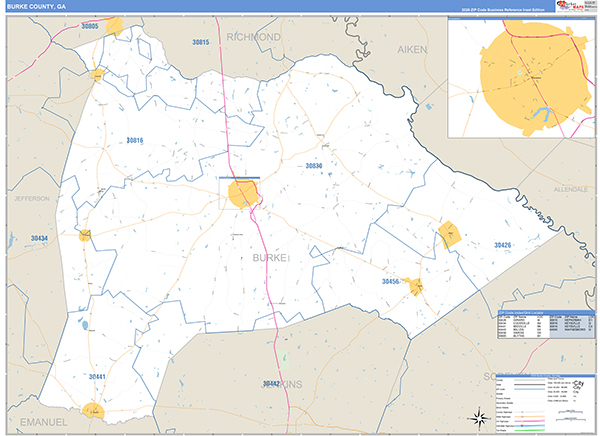Click the JEFFERSON county label

coord(31,198)
